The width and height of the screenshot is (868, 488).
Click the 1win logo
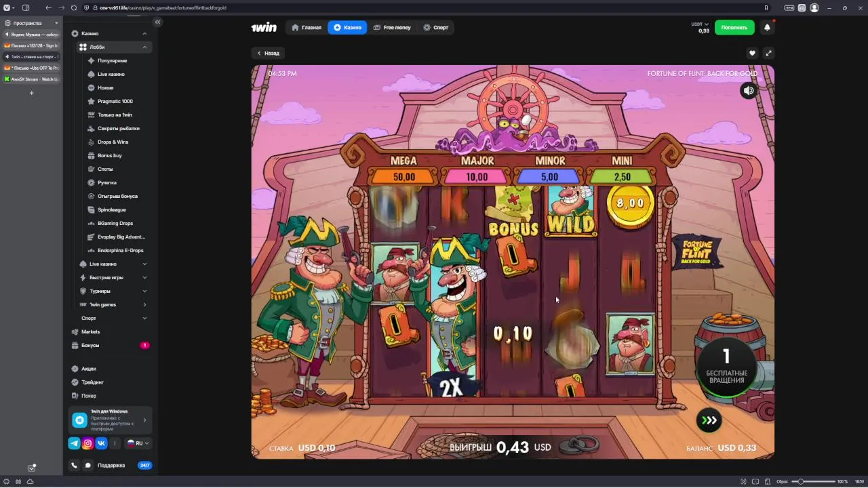click(264, 28)
